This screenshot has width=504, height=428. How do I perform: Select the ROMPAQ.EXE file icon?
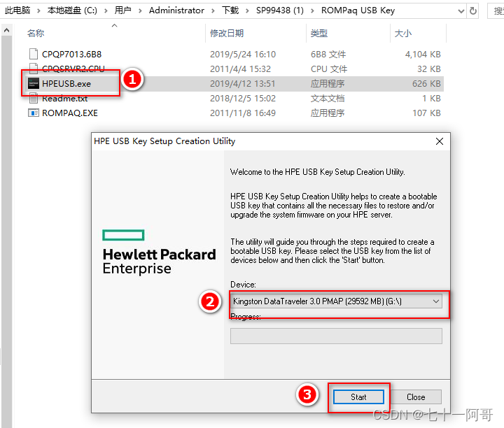click(33, 113)
